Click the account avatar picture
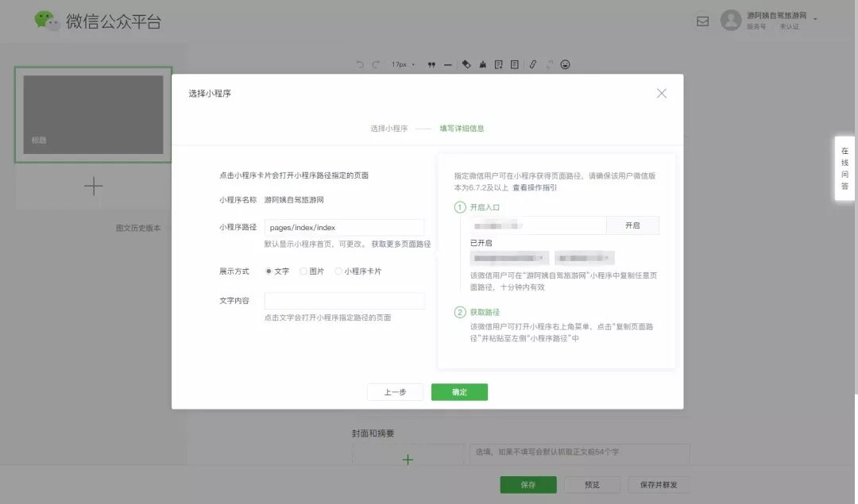Screen dimensions: 858x504 (731, 20)
